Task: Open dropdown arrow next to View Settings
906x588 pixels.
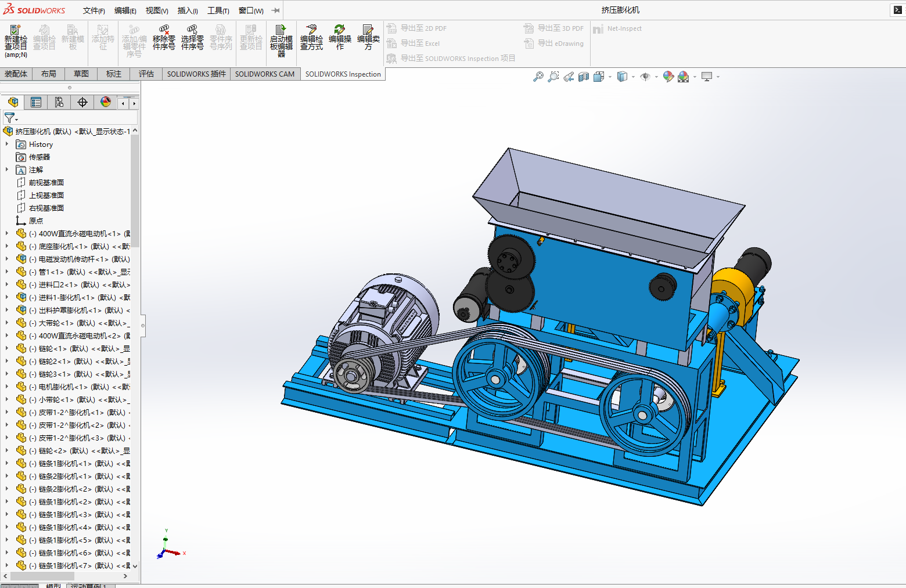Action: [x=718, y=77]
